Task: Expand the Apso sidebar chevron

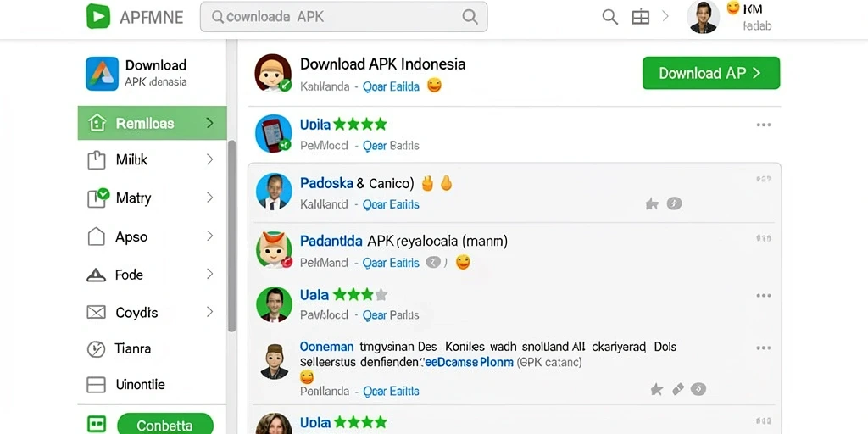Action: [x=210, y=236]
